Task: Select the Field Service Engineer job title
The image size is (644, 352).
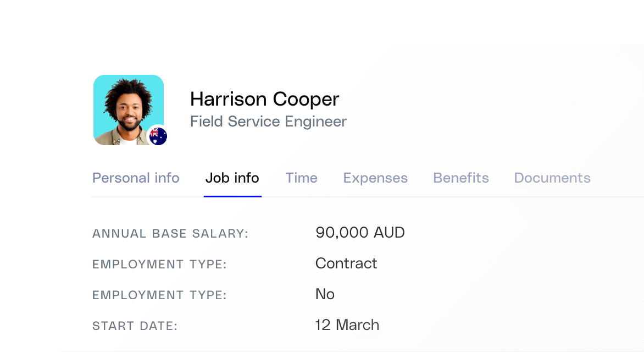Action: click(x=268, y=122)
